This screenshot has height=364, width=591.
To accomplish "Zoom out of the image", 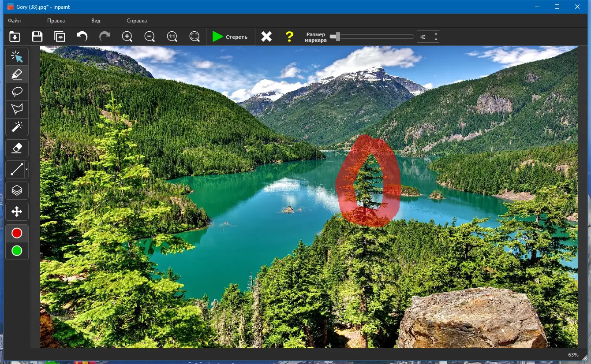I will tap(150, 37).
